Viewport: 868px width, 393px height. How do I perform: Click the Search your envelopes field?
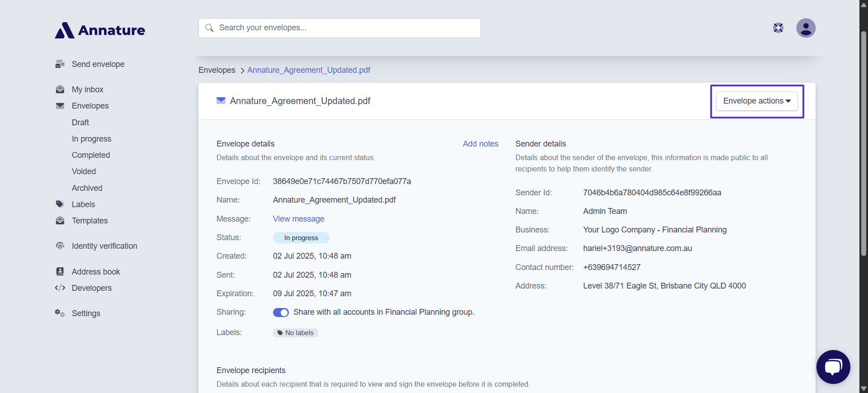click(340, 28)
